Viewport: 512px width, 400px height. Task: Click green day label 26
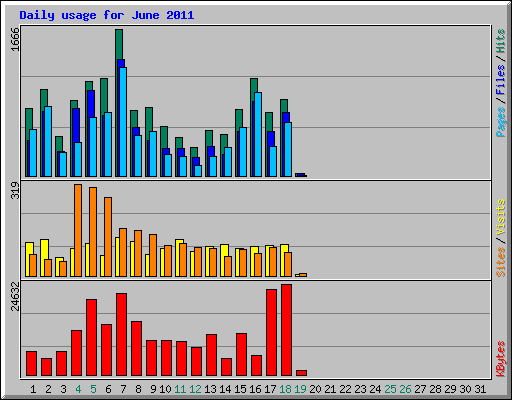(405, 389)
